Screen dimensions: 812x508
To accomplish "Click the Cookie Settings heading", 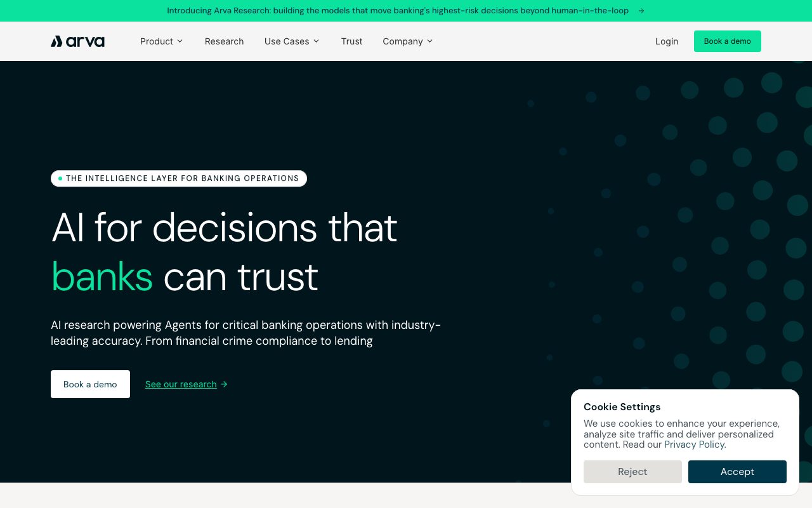I will (x=622, y=407).
